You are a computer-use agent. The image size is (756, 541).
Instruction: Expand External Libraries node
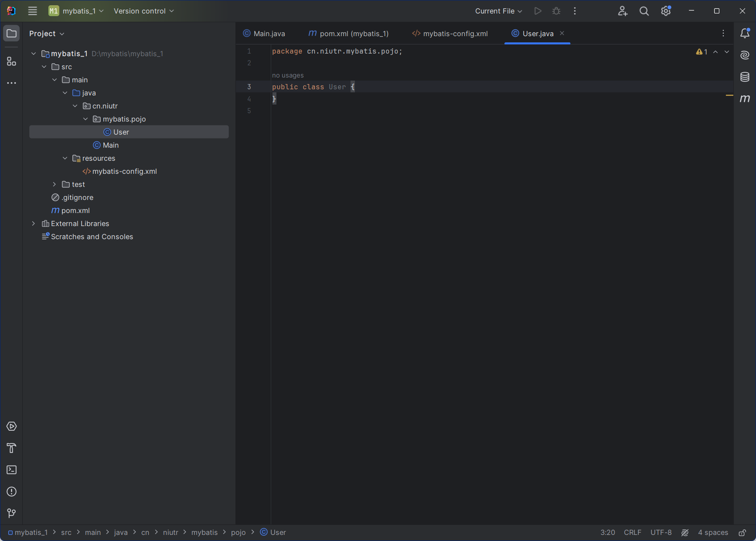click(x=34, y=223)
